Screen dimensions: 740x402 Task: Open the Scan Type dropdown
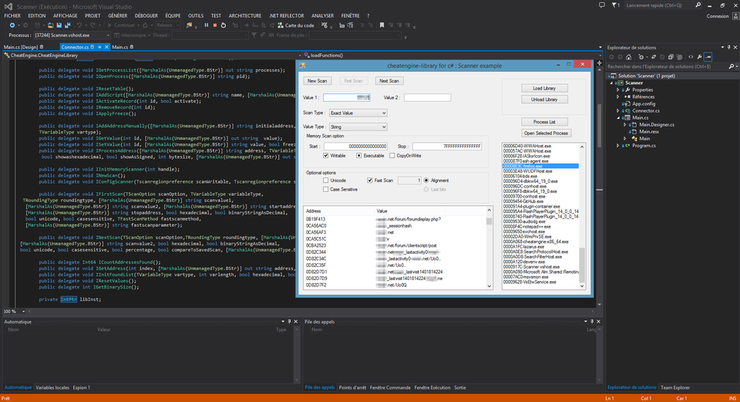359,113
